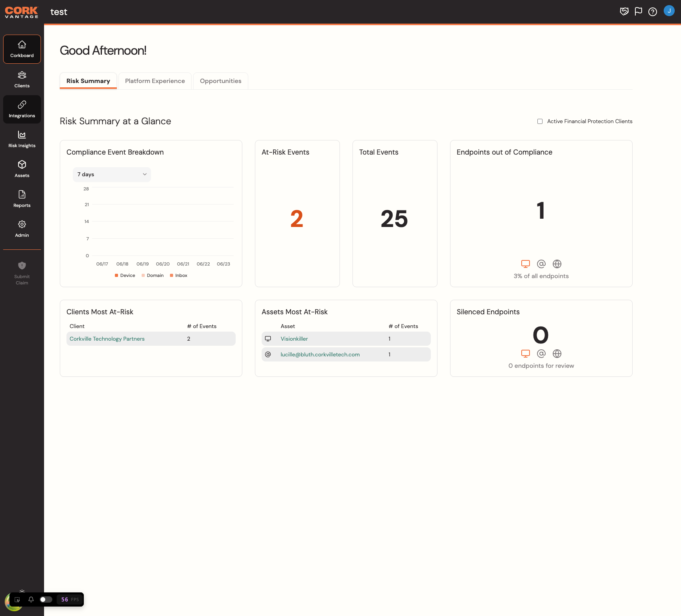Image resolution: width=681 pixels, height=616 pixels.
Task: Toggle Domain series in chart legend
Action: point(153,275)
